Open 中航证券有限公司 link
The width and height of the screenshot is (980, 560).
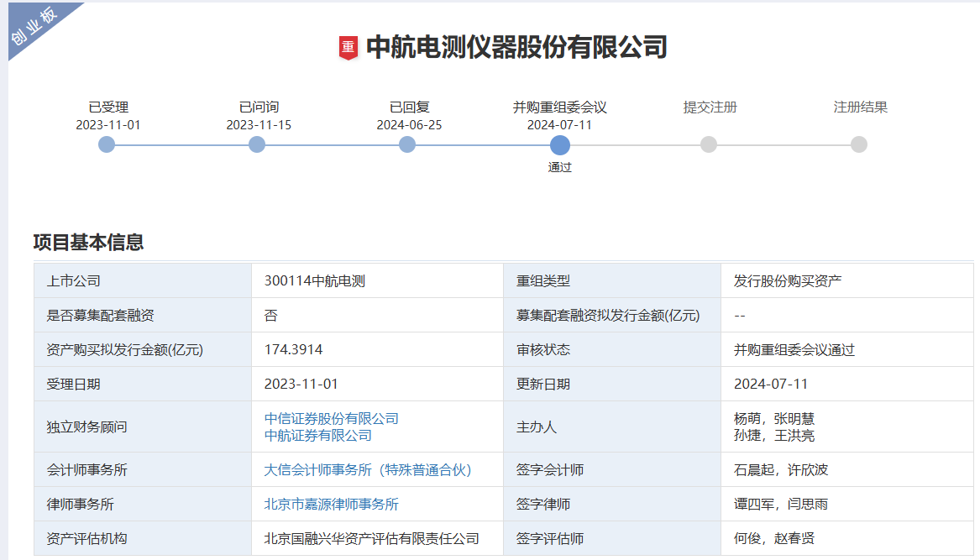coord(318,435)
